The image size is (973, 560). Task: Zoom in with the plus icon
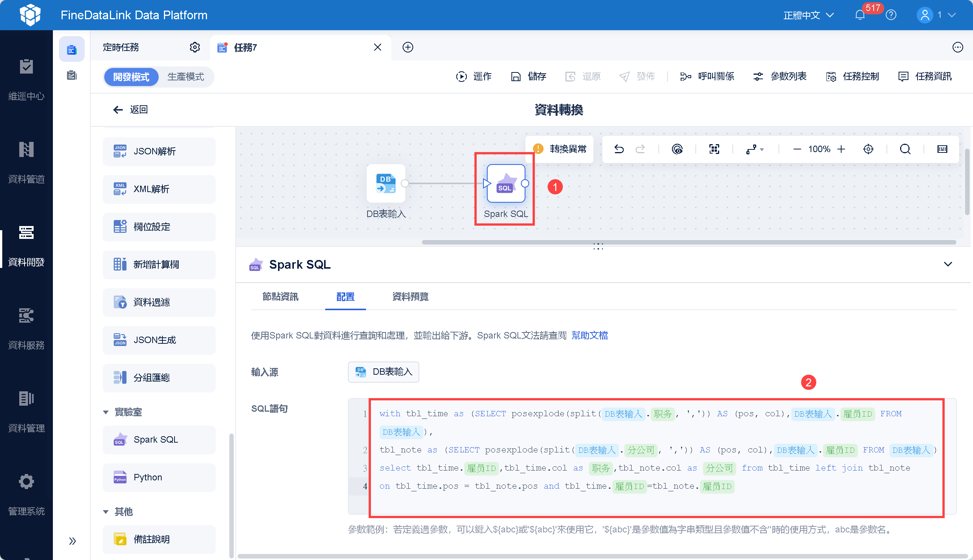841,149
